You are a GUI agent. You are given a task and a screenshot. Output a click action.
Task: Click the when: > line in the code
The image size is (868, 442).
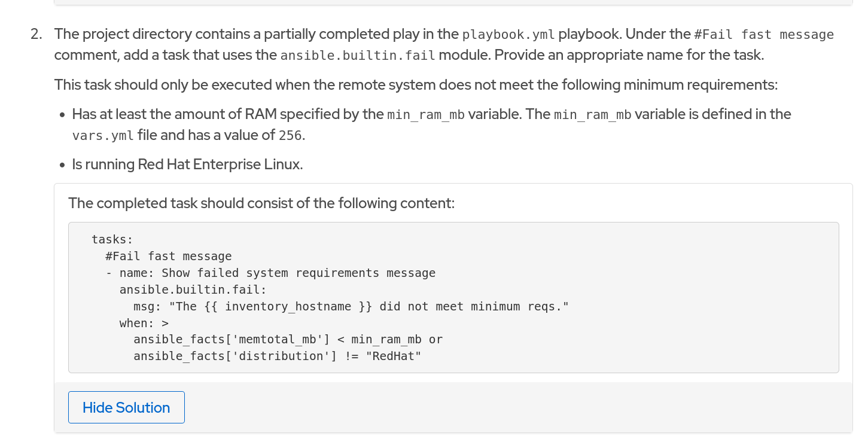tap(144, 324)
